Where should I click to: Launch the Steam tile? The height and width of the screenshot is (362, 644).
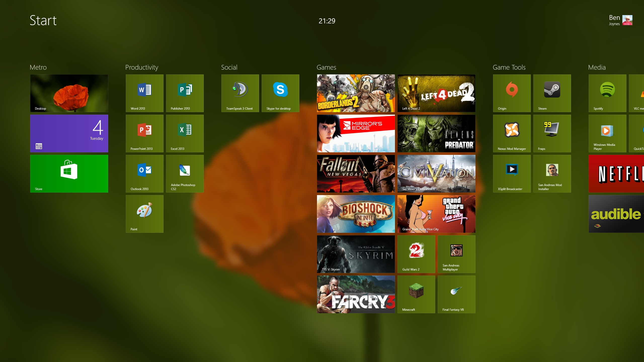point(552,93)
